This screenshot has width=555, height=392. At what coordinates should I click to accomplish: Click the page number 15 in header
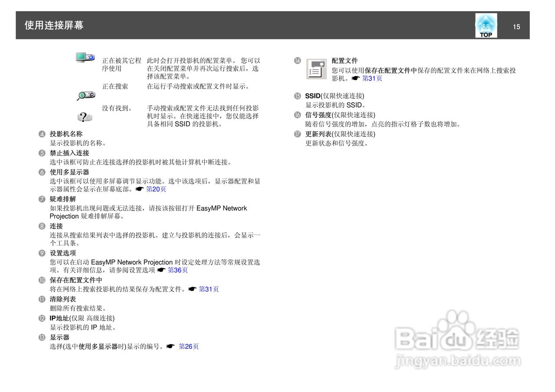516,27
